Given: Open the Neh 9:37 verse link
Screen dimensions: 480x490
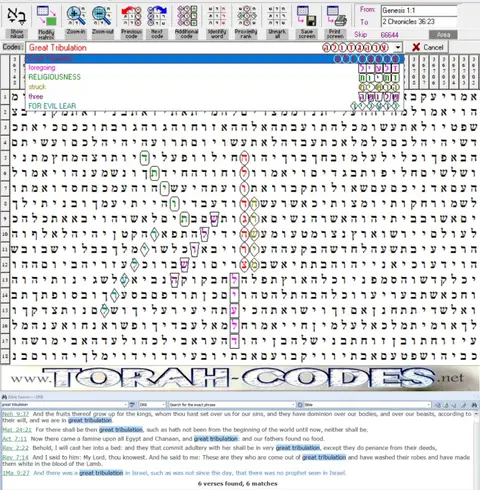Looking at the screenshot, I should point(16,414).
